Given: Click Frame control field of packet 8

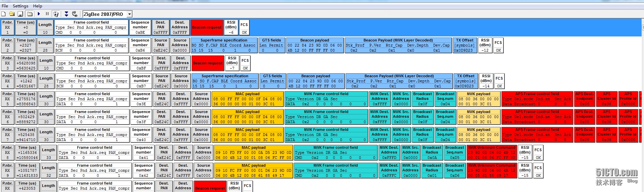Looking at the screenshot, I should coord(95,153).
